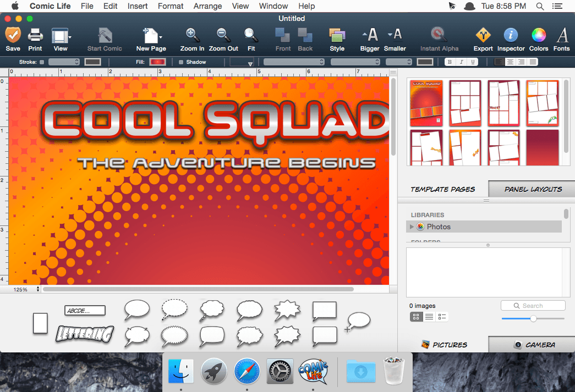575x392 pixels.
Task: Open the Arrange menu
Action: click(207, 6)
